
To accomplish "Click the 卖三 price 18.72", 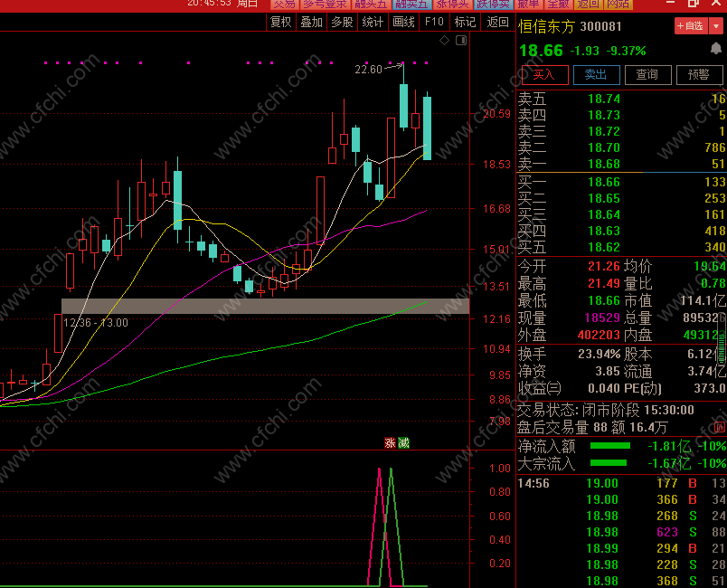I will tap(604, 131).
